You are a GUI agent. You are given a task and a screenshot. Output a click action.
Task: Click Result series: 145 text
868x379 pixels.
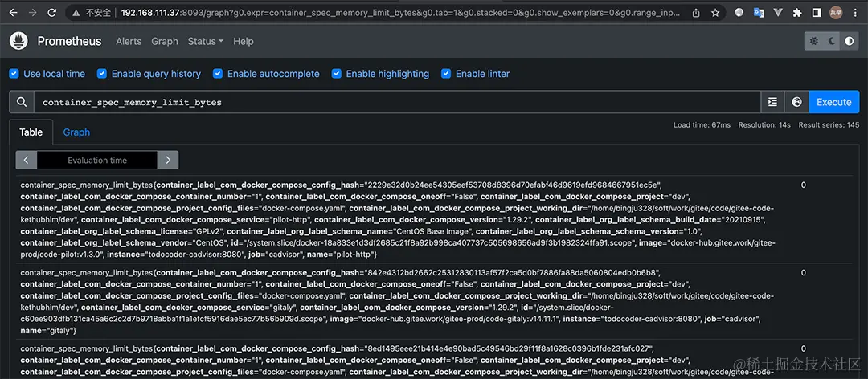point(829,125)
